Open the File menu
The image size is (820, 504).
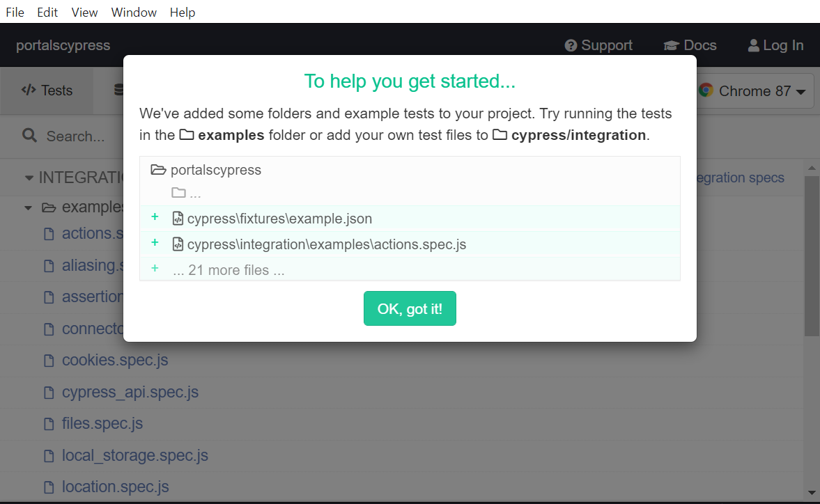(x=15, y=12)
